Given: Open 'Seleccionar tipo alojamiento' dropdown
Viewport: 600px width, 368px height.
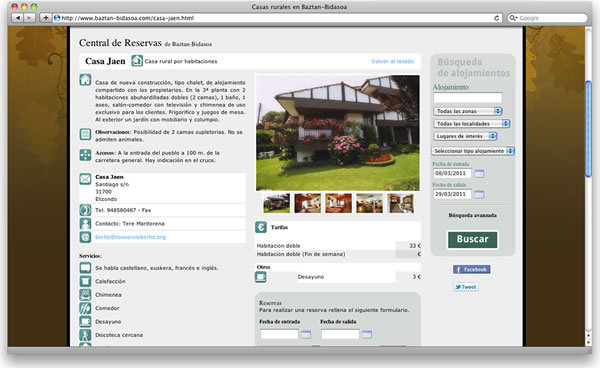Looking at the screenshot, I should [473, 151].
